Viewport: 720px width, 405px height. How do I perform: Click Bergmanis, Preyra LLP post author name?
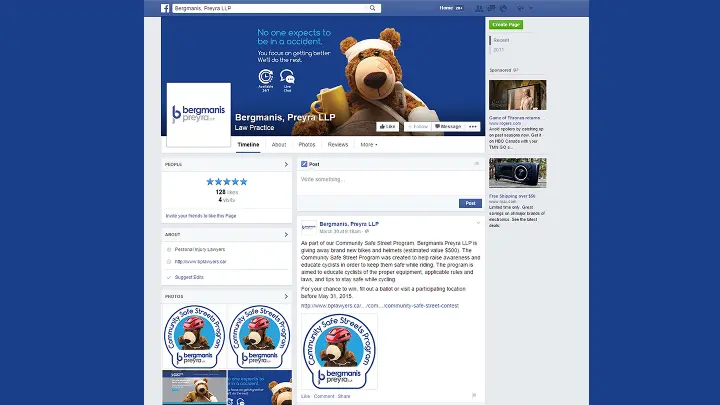click(x=349, y=224)
